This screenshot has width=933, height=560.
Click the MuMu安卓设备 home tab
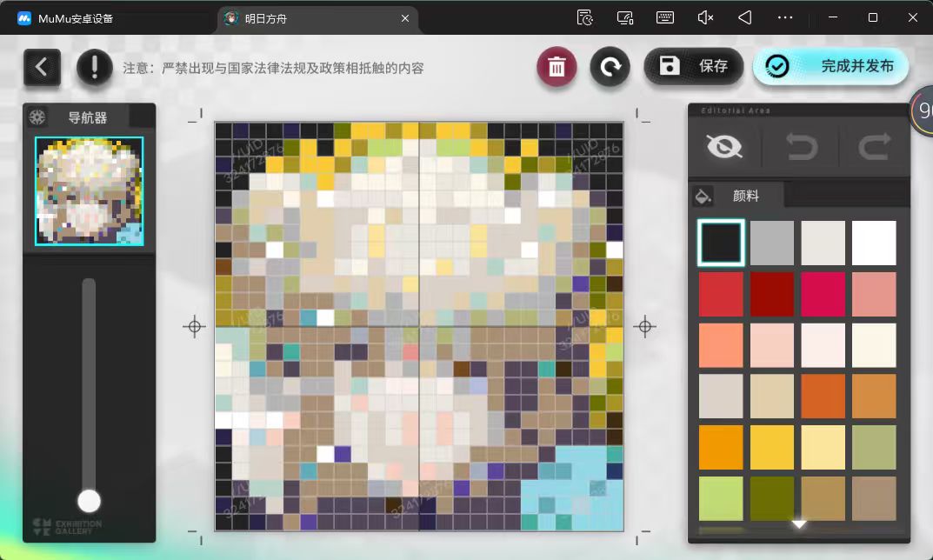(65, 18)
